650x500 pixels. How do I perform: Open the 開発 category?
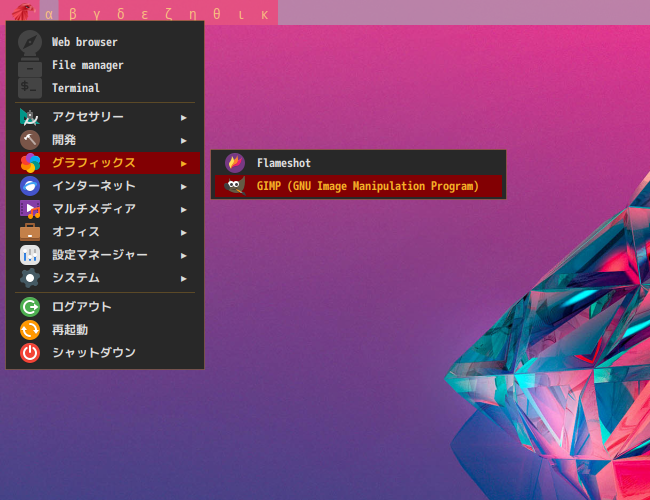pyautogui.click(x=105, y=140)
